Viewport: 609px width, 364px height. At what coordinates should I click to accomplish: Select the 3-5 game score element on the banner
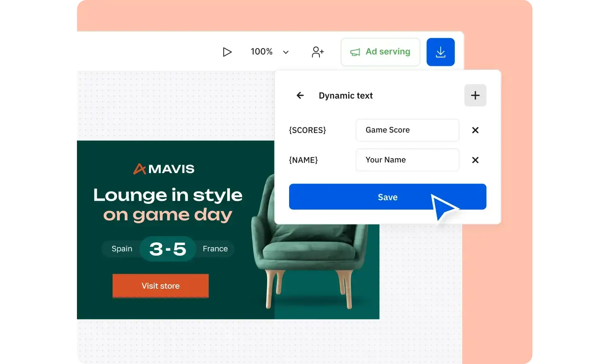point(168,249)
